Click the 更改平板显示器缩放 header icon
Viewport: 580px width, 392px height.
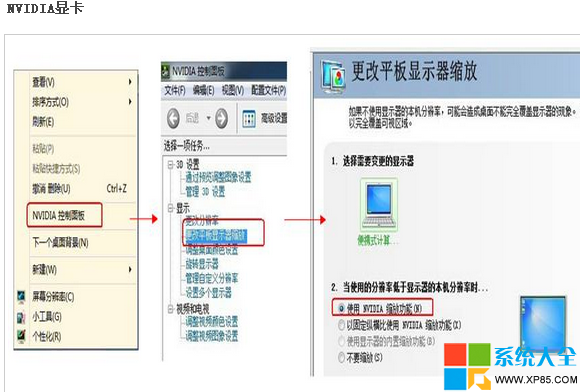pos(333,77)
